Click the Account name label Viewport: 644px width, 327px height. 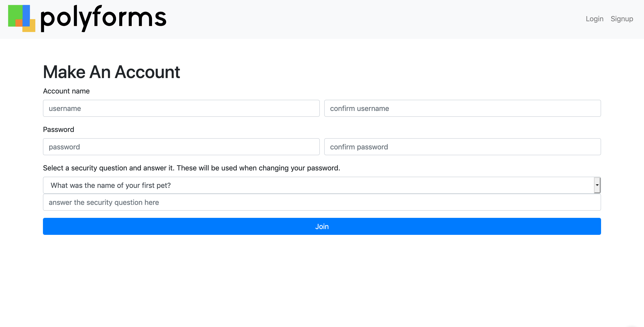pyautogui.click(x=66, y=91)
